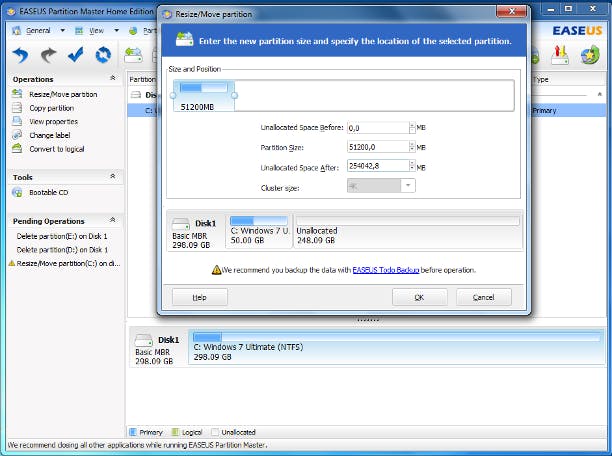This screenshot has width=612, height=456.
Task: Click the Unallocated Space Before input field
Action: tap(378, 128)
